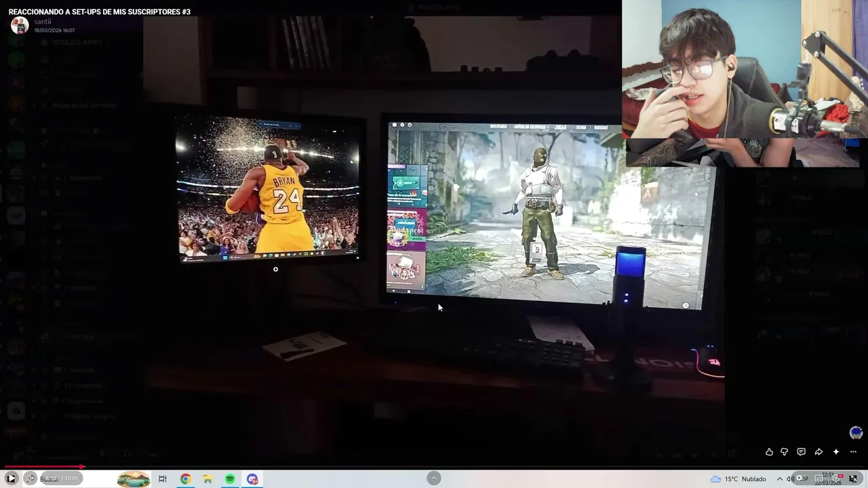Click the thumbs-down reaction icon
Screen dimensions: 868x488
coord(785,452)
